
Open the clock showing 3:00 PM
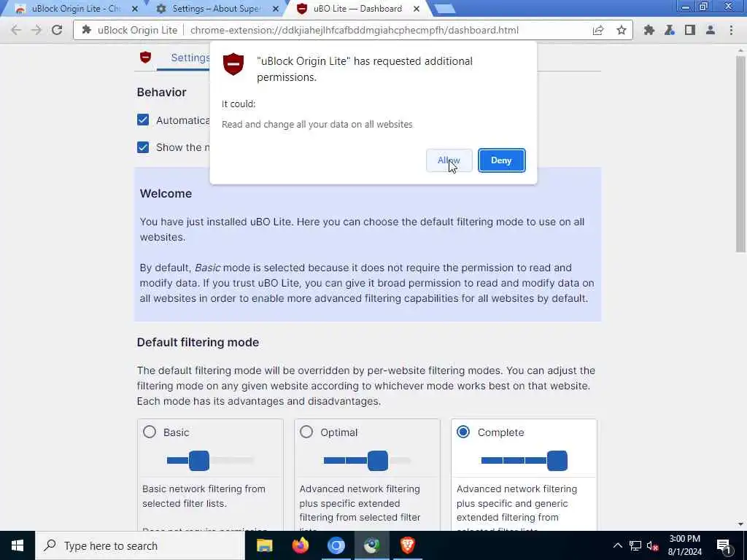click(684, 545)
